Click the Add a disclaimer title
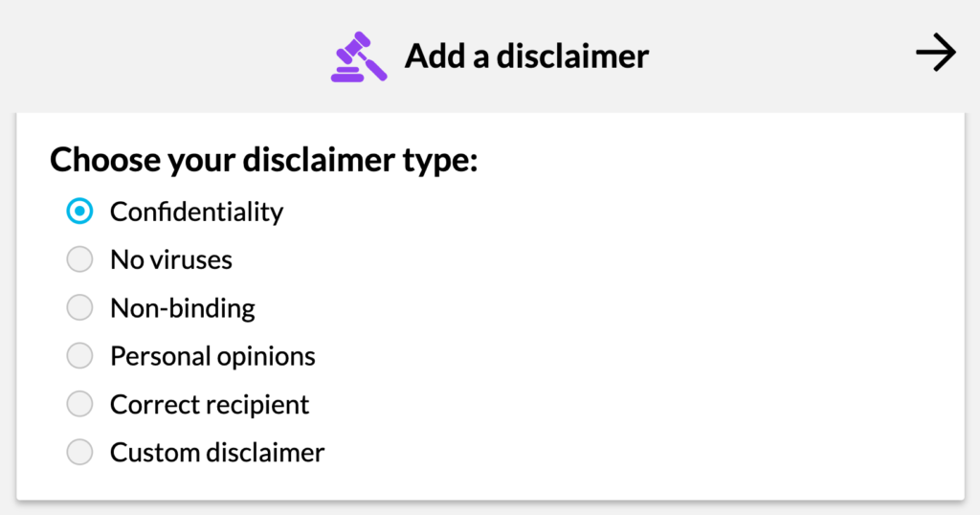This screenshot has width=980, height=515. tap(527, 56)
